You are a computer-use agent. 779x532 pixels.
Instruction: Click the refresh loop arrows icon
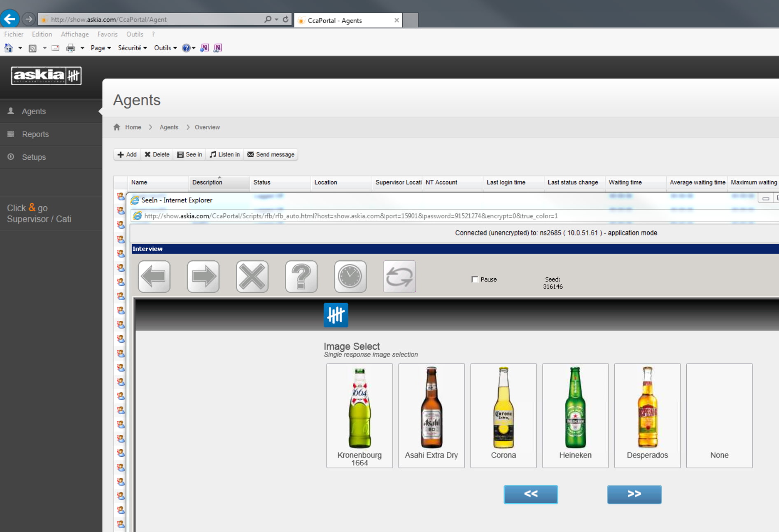coord(399,276)
